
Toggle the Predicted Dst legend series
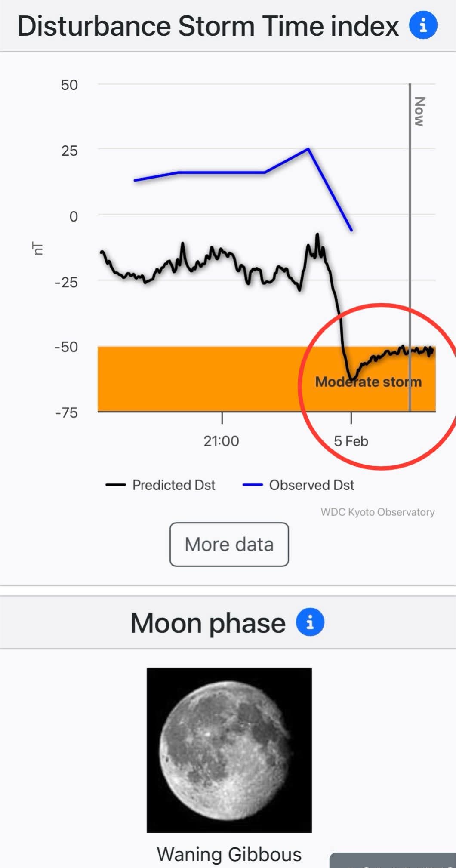(160, 485)
